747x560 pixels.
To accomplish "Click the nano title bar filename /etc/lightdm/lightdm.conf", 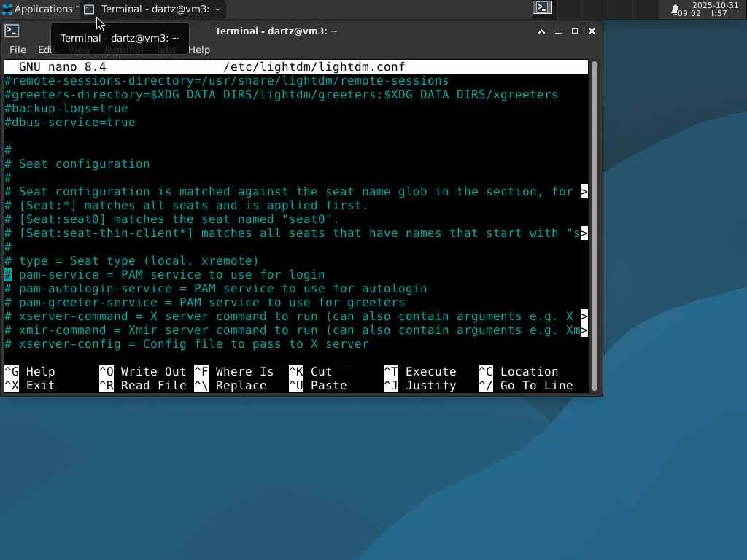I will point(314,66).
